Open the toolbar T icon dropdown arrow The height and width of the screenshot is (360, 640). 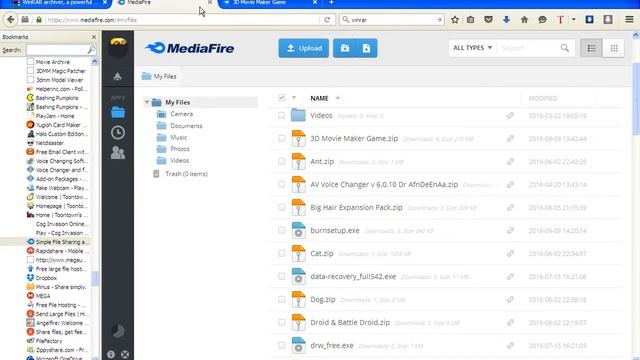coord(573,20)
